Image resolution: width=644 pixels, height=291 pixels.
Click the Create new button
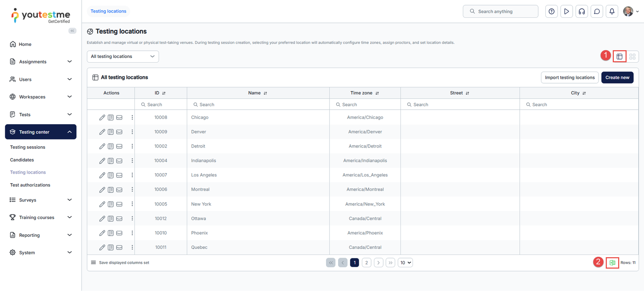tap(617, 78)
